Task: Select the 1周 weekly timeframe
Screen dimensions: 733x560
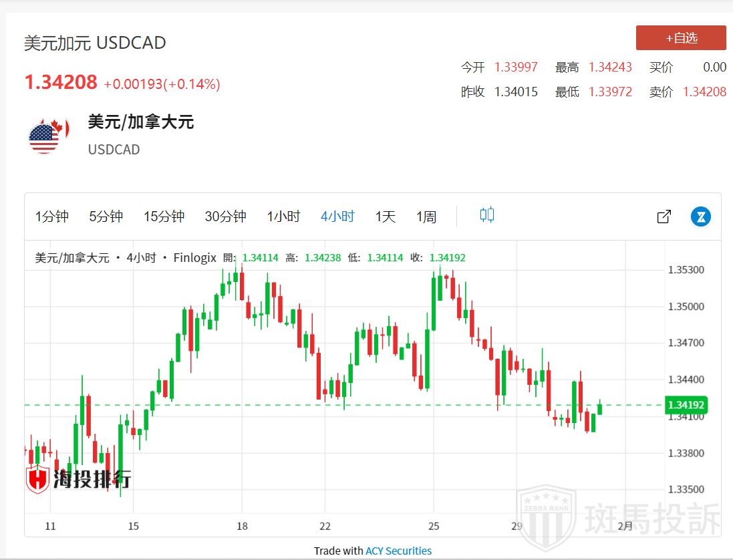Action: [426, 217]
